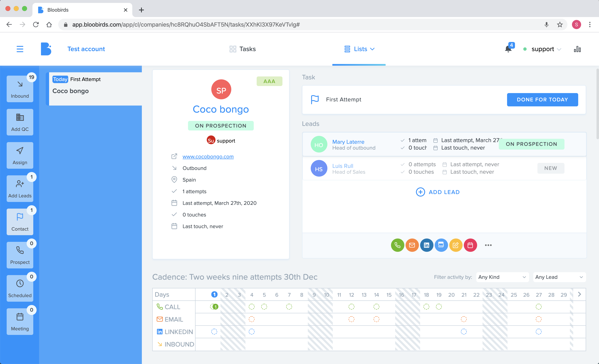Open the Any Kind filter dropdown
This screenshot has height=364, width=599.
[x=502, y=277]
